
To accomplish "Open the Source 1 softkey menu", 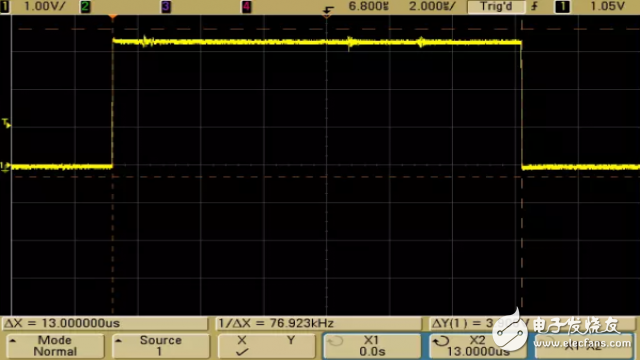I will (161, 346).
